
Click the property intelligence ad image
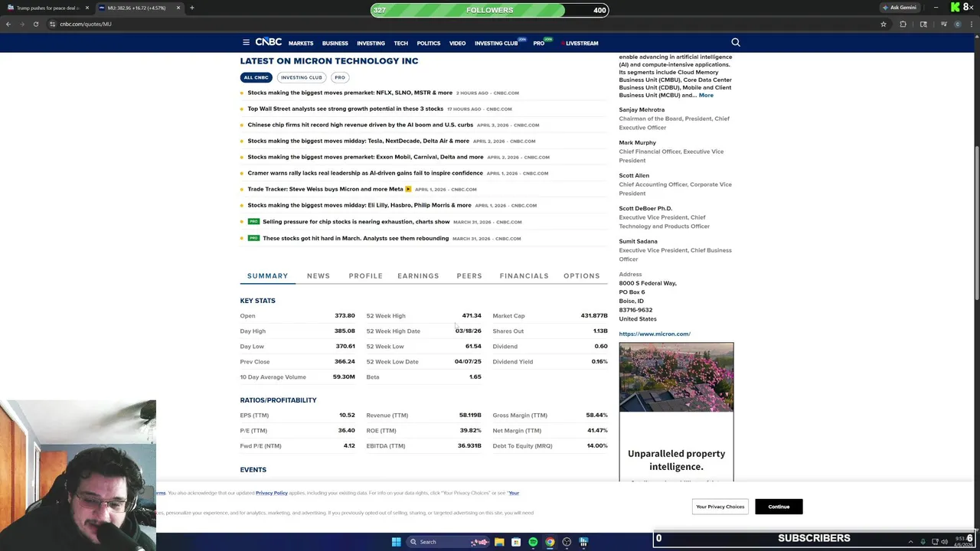pyautogui.click(x=676, y=377)
